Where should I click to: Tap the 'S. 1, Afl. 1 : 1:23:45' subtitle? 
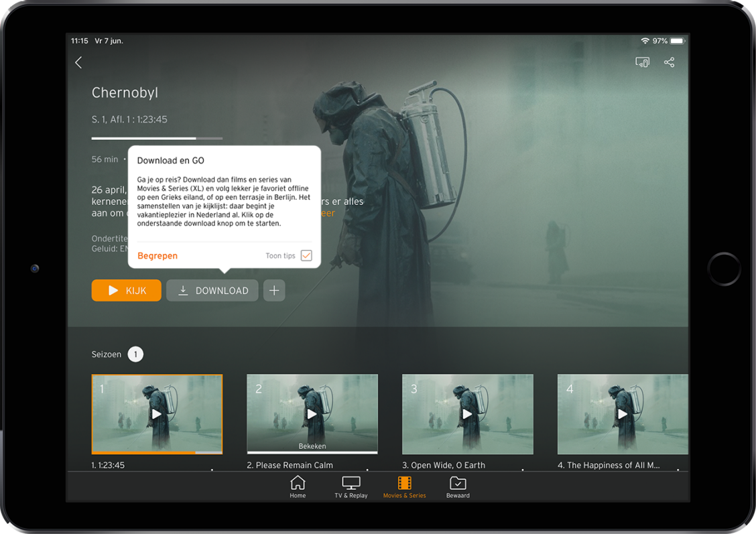[129, 119]
